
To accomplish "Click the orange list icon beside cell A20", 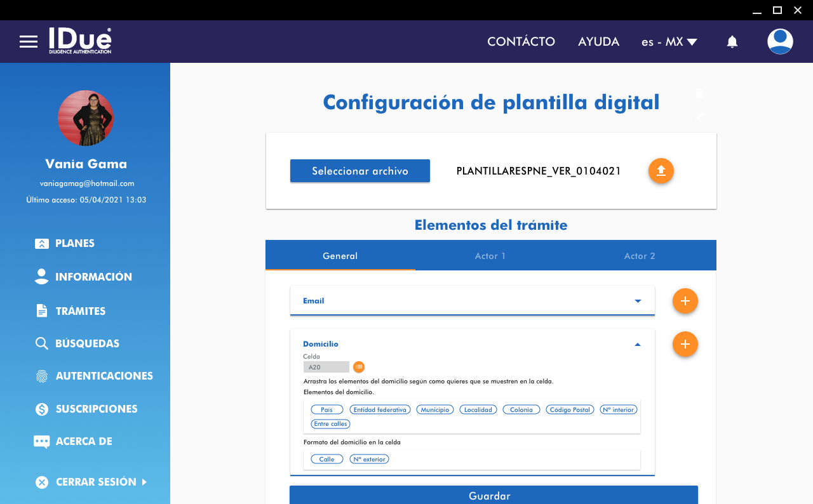I will point(359,367).
